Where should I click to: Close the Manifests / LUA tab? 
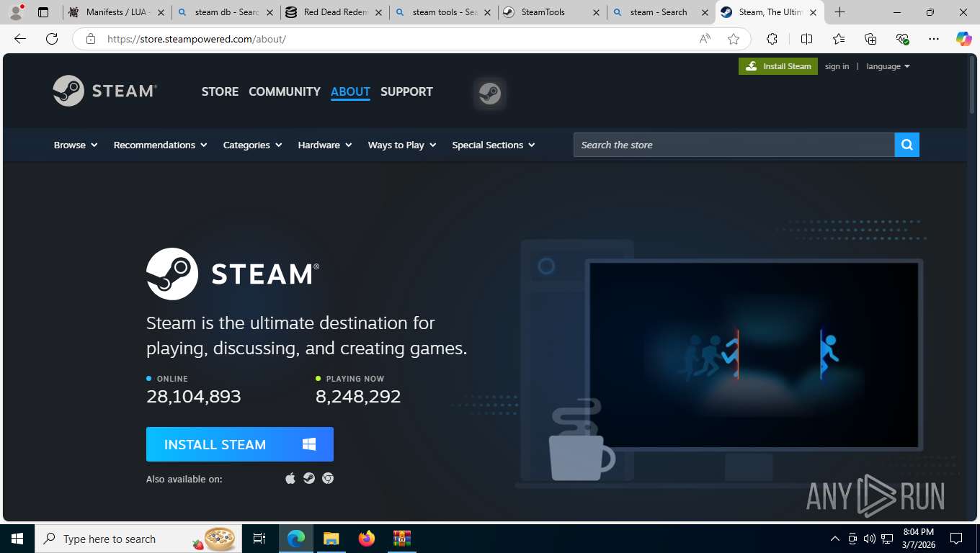pos(161,12)
